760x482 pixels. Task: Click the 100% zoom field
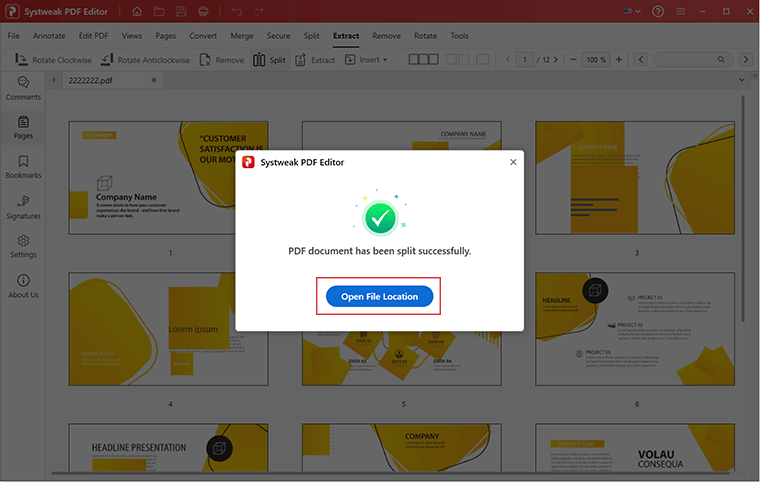[596, 60]
